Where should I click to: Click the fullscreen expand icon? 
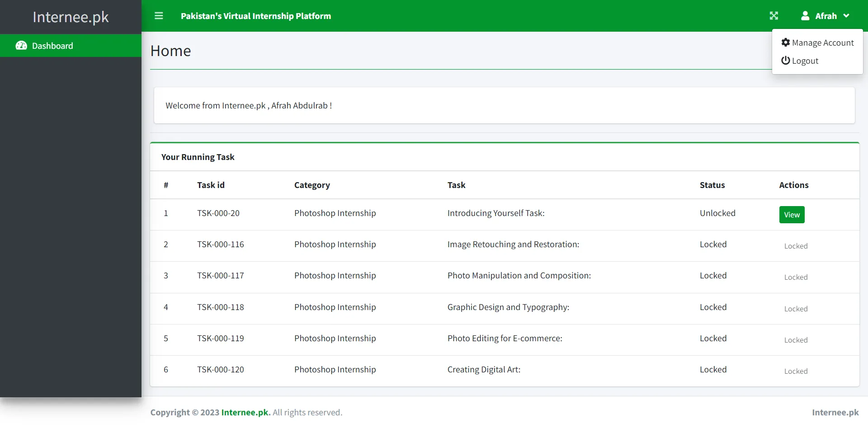(774, 15)
